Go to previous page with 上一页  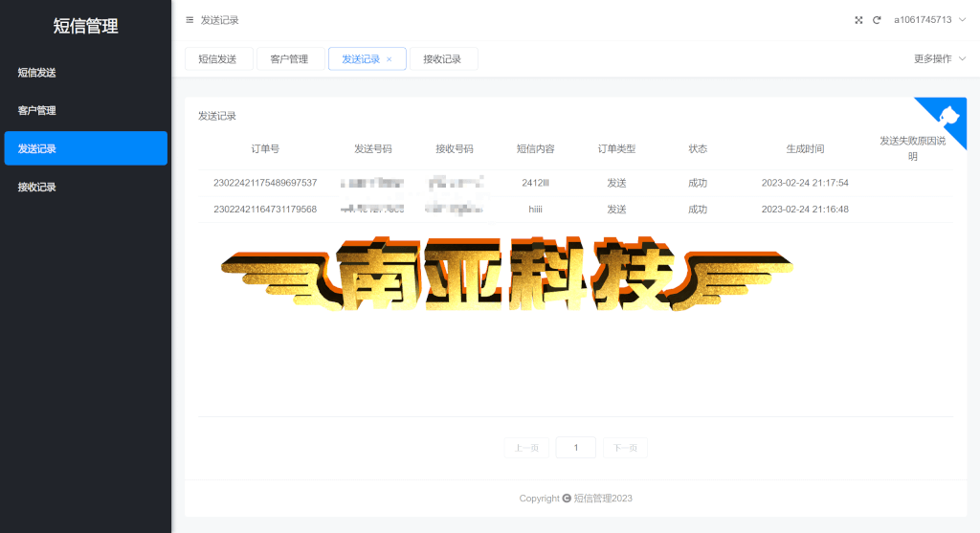(526, 448)
